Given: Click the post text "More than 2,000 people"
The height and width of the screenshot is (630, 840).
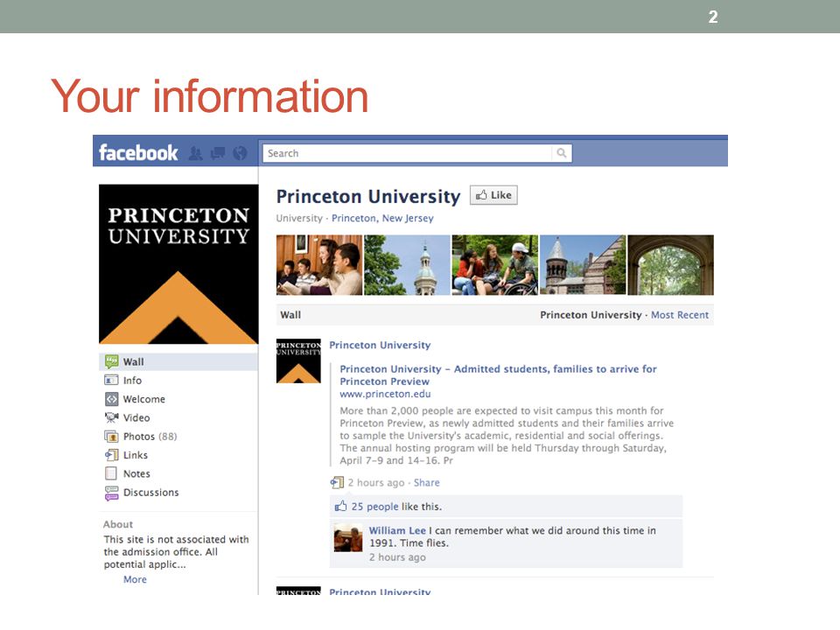Looking at the screenshot, I should click(507, 436).
